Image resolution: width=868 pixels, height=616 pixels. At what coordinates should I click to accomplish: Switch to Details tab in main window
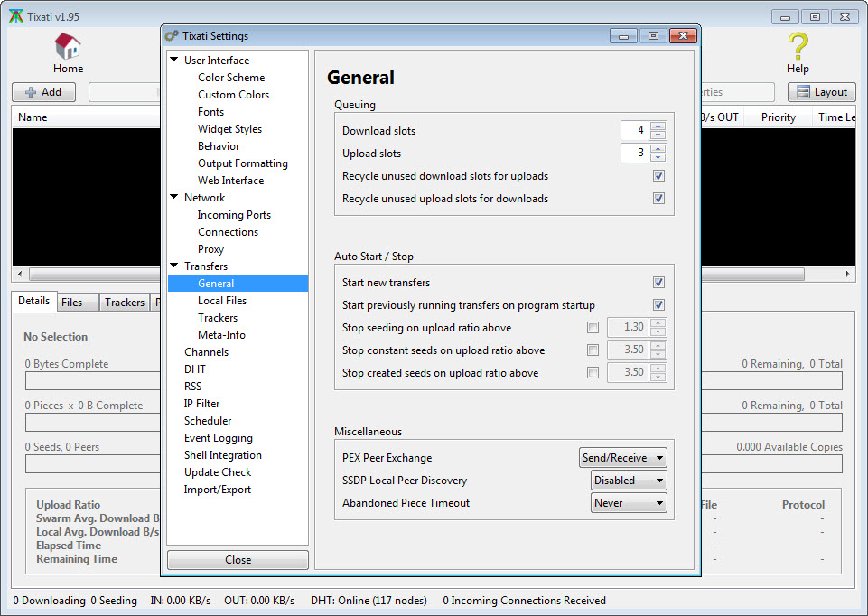point(33,301)
